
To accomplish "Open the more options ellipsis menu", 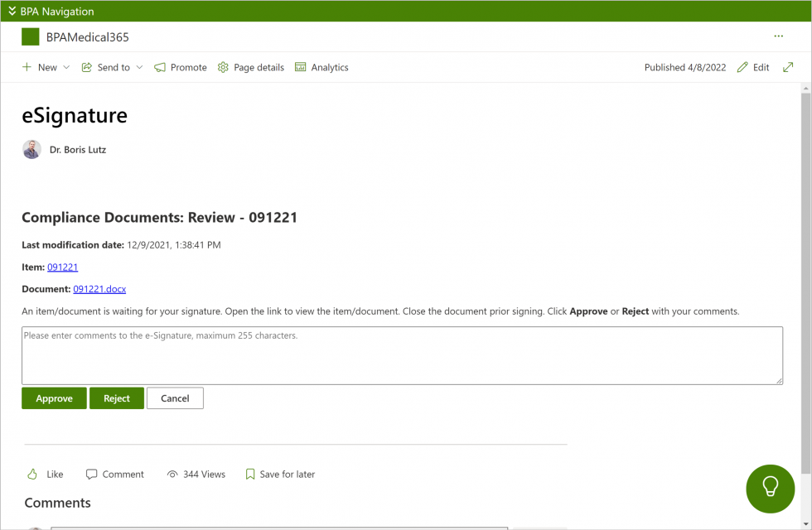I will 778,36.
